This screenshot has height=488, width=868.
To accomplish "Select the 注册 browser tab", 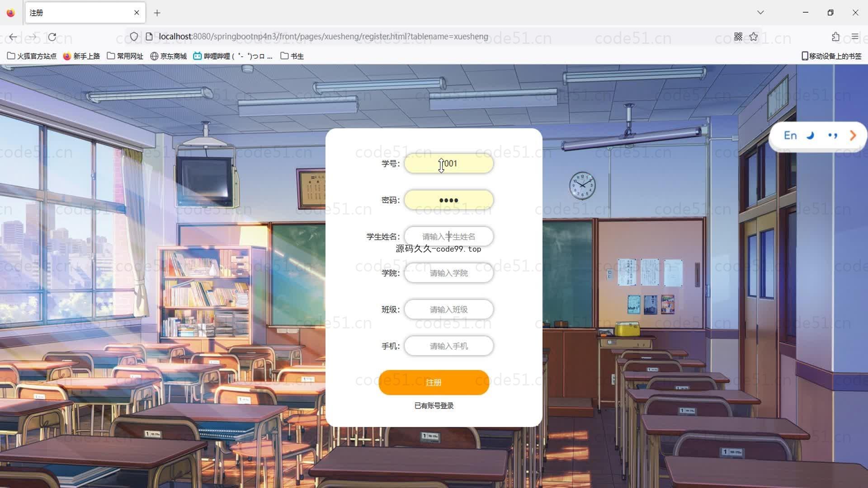I will click(85, 13).
